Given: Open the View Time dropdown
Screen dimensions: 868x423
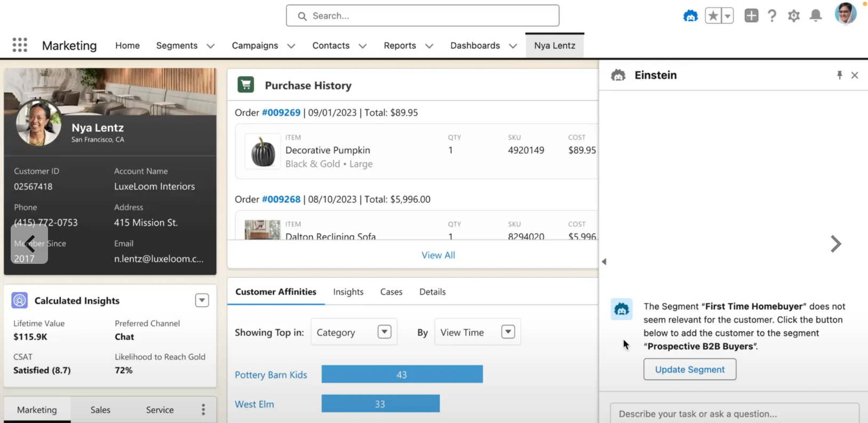Looking at the screenshot, I should [x=478, y=332].
